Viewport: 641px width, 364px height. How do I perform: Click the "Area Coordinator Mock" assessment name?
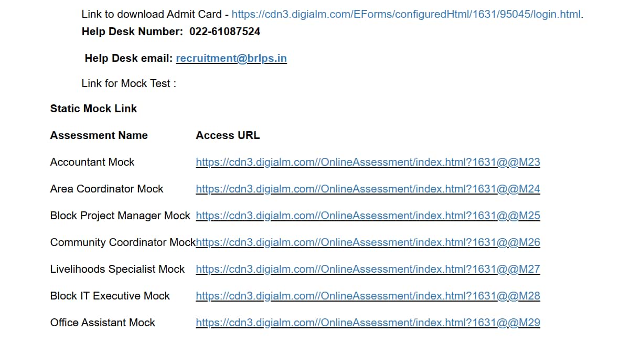click(x=106, y=189)
